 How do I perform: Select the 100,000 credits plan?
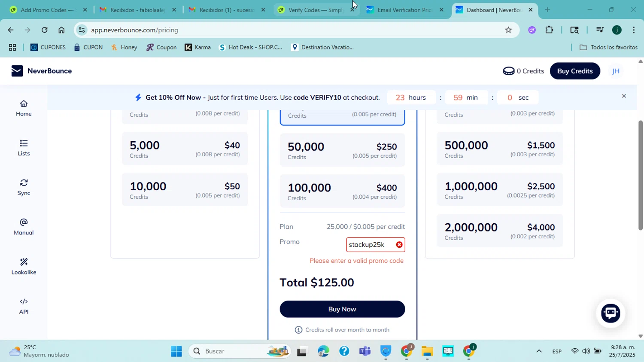342,191
